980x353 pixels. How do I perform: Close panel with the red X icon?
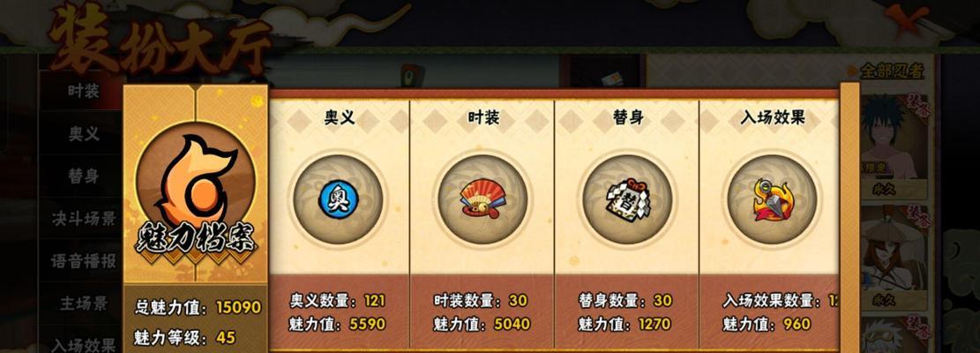pyautogui.click(x=910, y=19)
